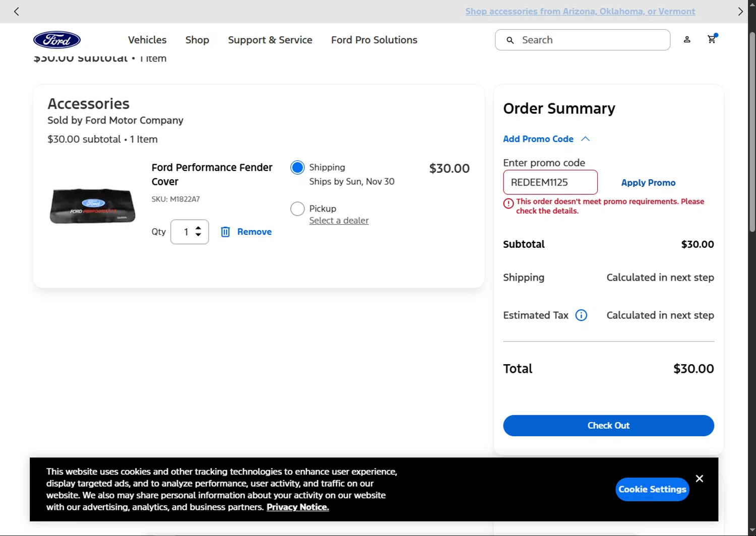Click the promo error warning icon

(508, 204)
